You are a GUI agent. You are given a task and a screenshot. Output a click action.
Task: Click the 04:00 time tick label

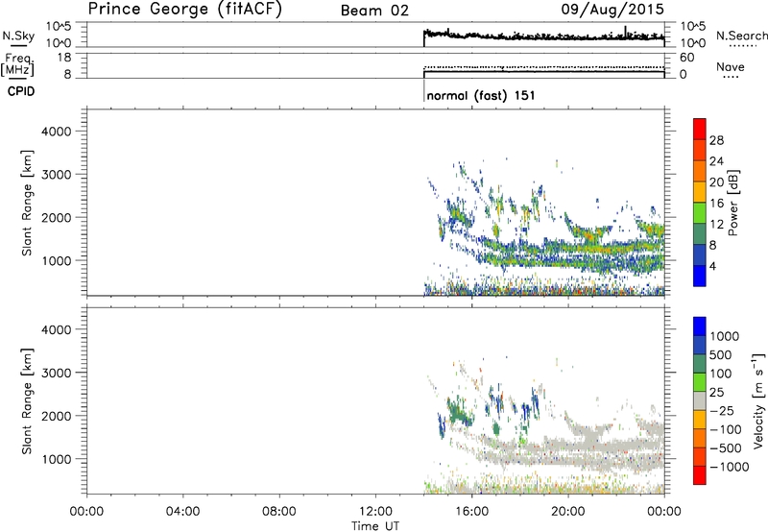pyautogui.click(x=183, y=512)
